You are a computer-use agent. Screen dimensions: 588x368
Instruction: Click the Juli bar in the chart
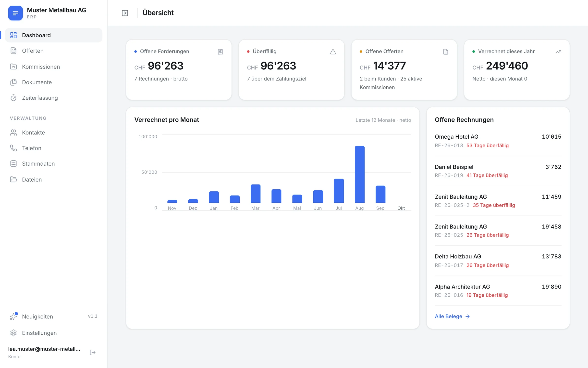(339, 191)
